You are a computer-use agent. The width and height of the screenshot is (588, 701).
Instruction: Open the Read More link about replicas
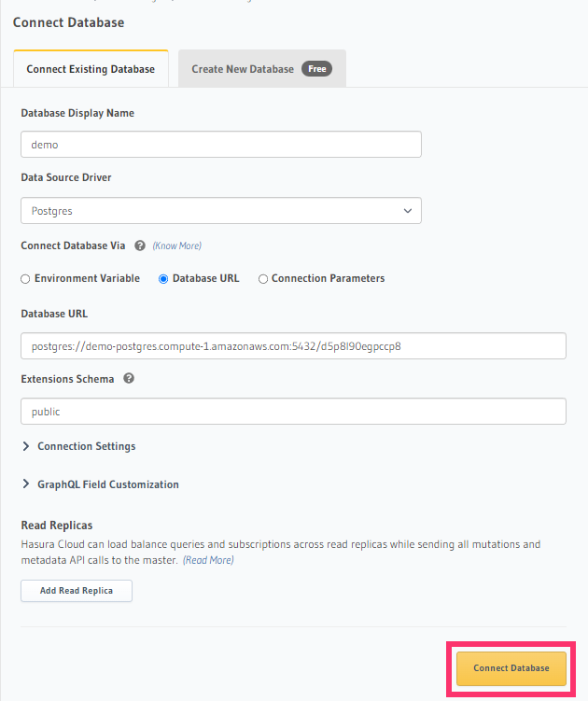tap(207, 560)
